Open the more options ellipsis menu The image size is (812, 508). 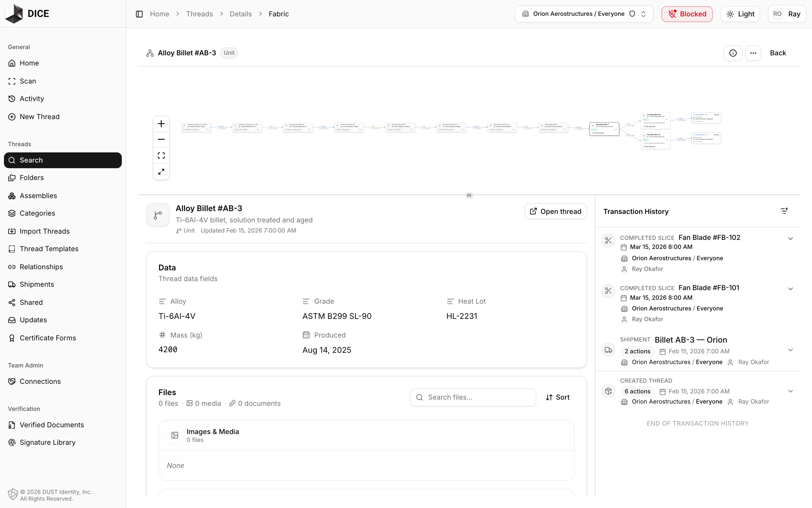click(753, 53)
